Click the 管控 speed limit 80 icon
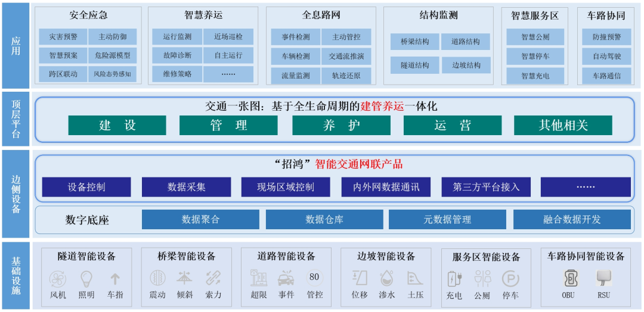The width and height of the screenshot is (644, 312). [314, 277]
